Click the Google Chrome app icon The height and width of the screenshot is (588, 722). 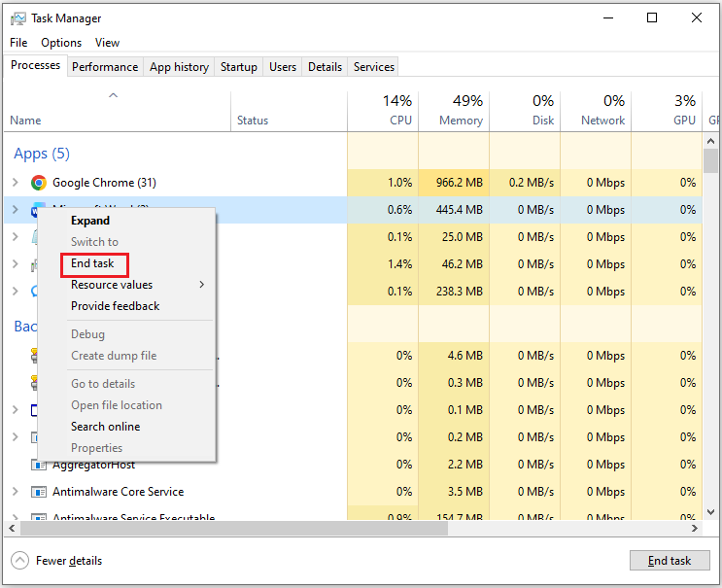click(39, 183)
